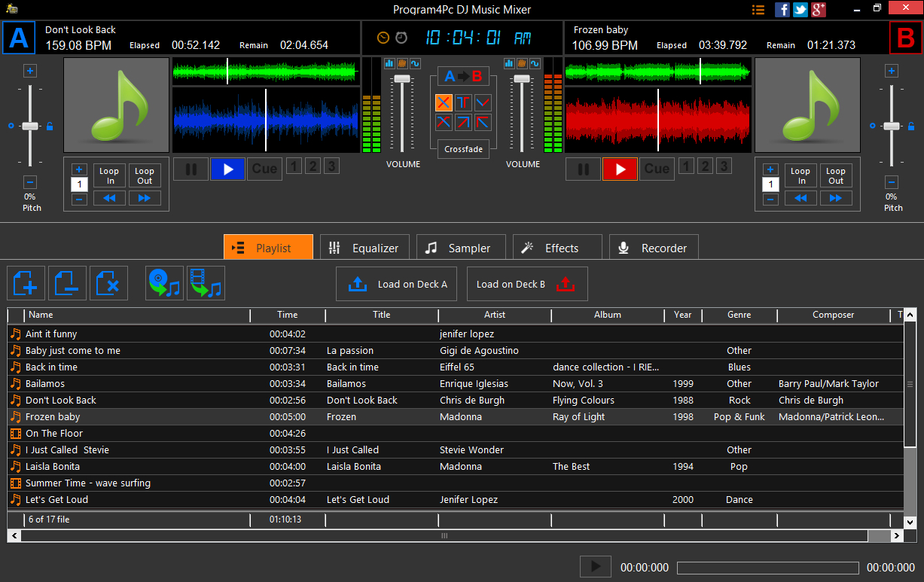Select the 'Bailamos' playlist row
This screenshot has height=582, width=924.
[x=456, y=383]
